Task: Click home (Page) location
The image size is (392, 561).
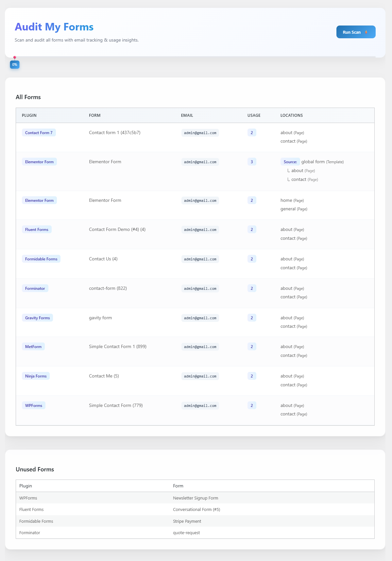Action: pos(292,200)
